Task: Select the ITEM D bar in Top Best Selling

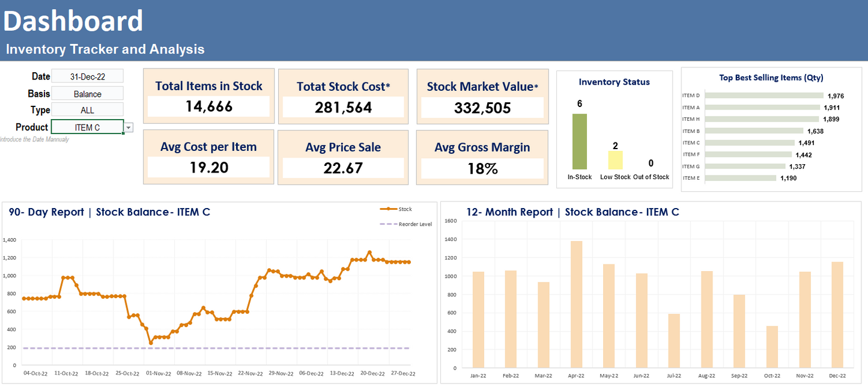Action: click(x=763, y=96)
